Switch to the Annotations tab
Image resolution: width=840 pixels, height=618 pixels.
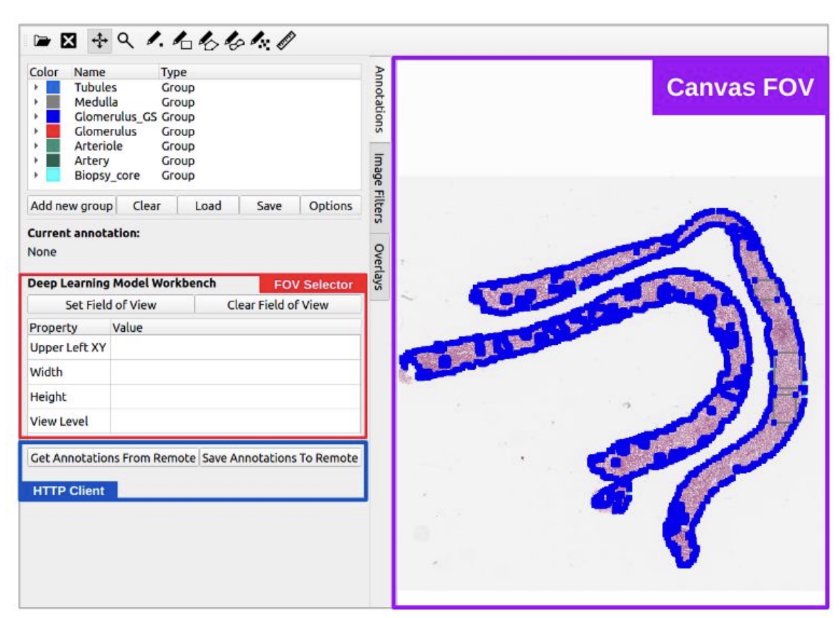[x=379, y=99]
